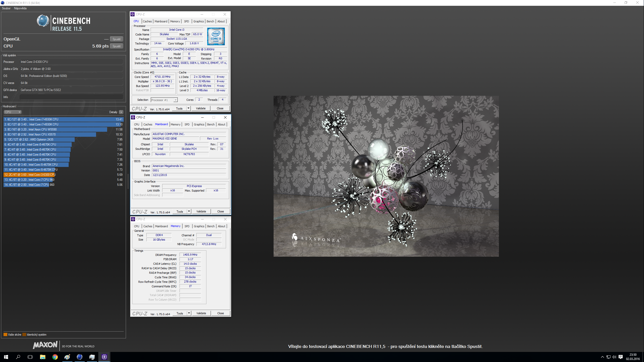Open the taskbar search icon
Screen dimensions: 644x362
click(18, 357)
